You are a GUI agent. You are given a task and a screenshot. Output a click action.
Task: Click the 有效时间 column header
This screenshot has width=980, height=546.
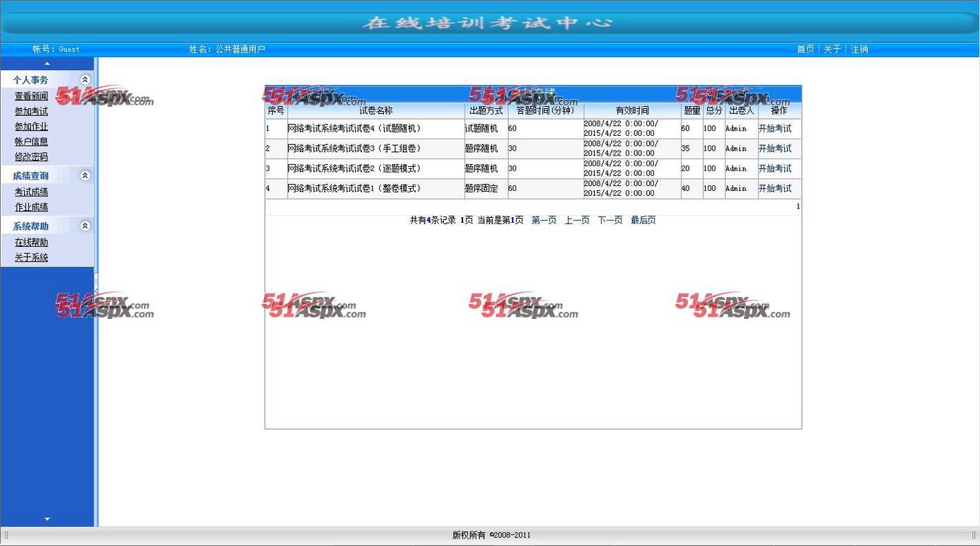tap(632, 110)
